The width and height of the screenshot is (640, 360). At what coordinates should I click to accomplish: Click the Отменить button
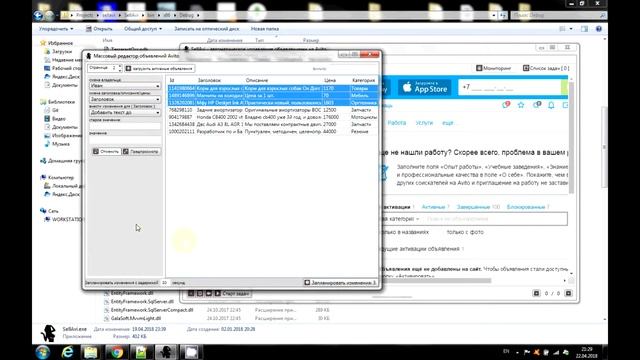(x=106, y=151)
